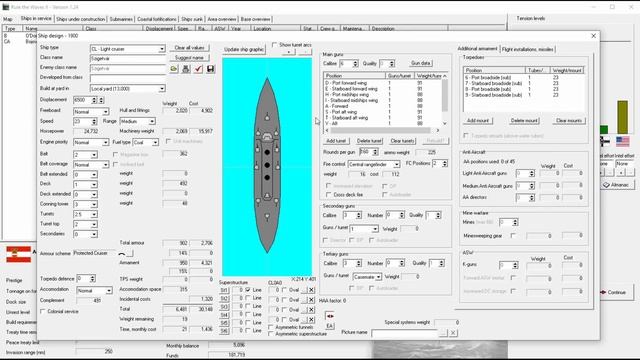Viewport: 640px width, 360px height.
Task: Click the clear X beside Picture name
Action: point(453,333)
